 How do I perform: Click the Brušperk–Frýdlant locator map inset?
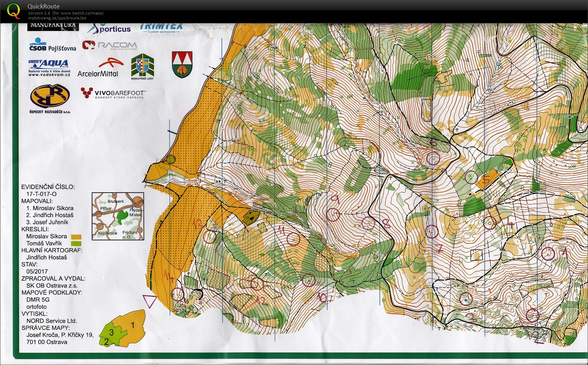118,216
